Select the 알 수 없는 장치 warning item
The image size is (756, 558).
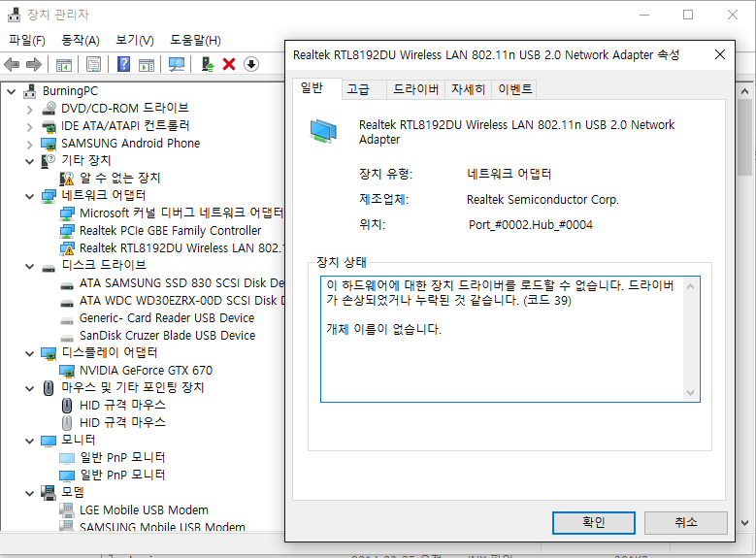pyautogui.click(x=119, y=178)
